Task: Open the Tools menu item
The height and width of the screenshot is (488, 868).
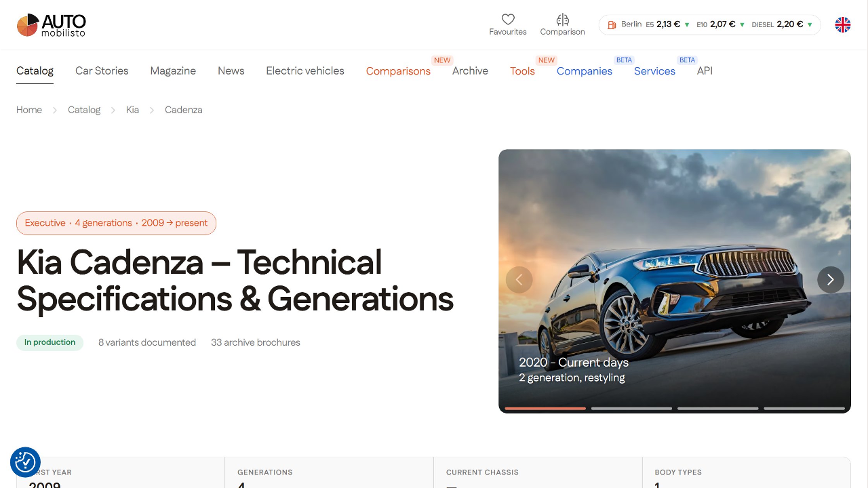Action: pyautogui.click(x=522, y=71)
